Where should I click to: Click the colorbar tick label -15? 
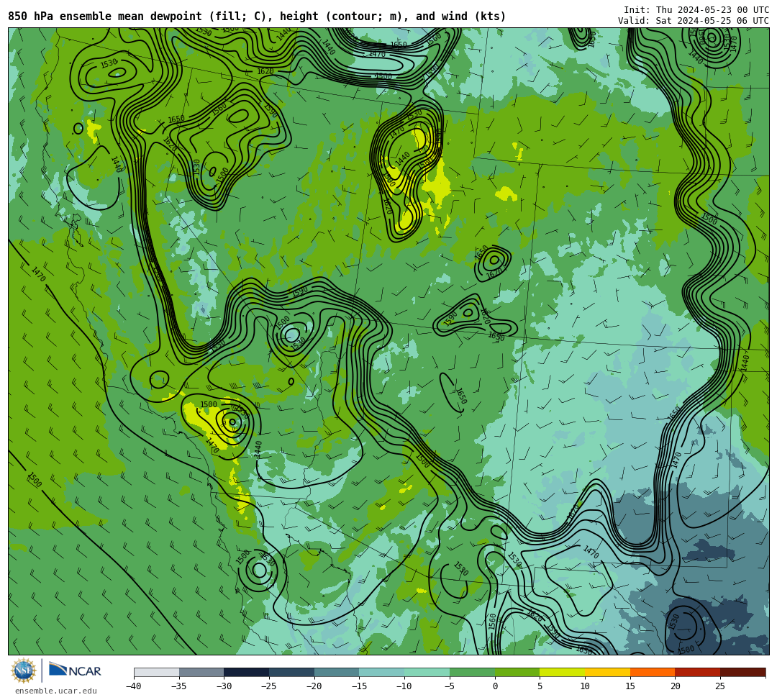(x=359, y=686)
